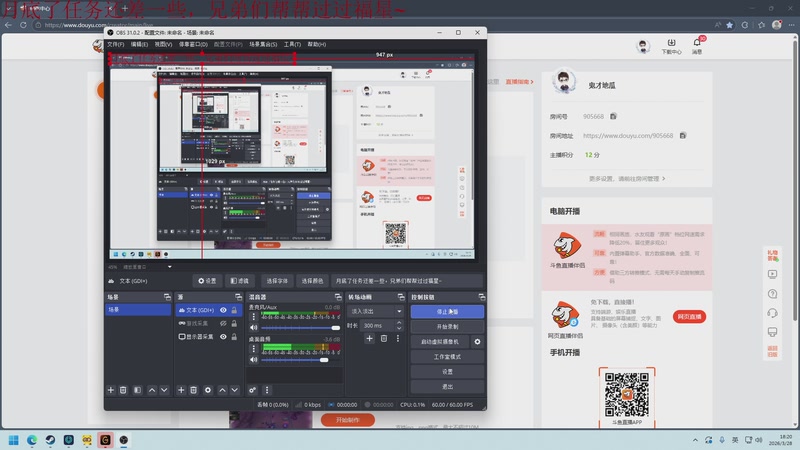800x450 pixels.
Task: Pop out the 源 sources dock panel
Action: pyautogui.click(x=238, y=297)
